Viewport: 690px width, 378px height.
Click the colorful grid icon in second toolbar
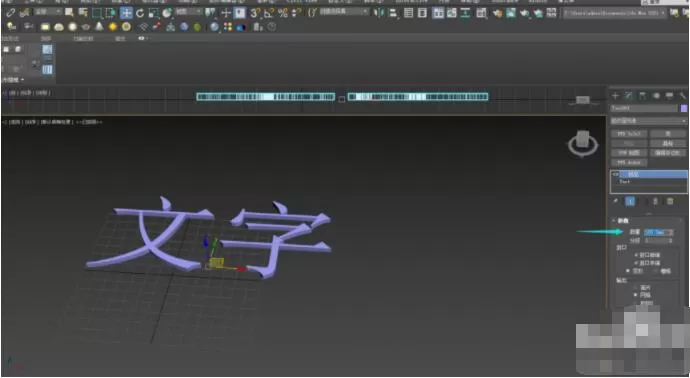point(228,27)
